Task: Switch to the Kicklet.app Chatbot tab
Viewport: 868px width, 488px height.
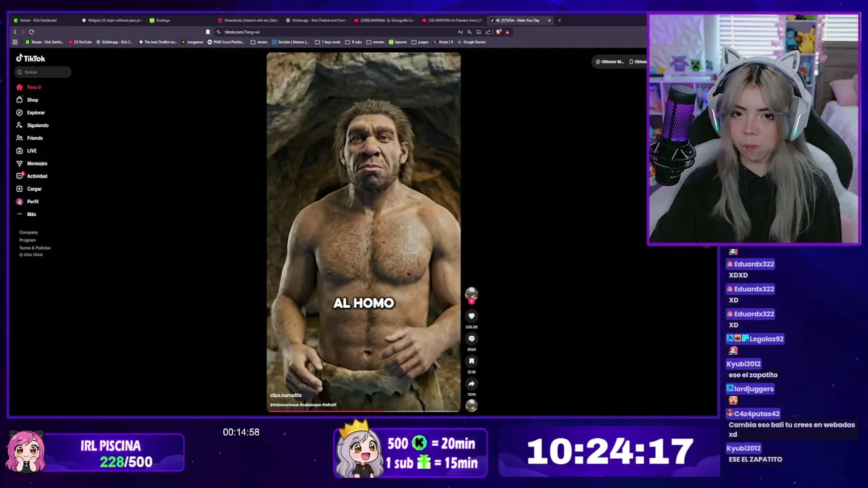Action: (316, 20)
